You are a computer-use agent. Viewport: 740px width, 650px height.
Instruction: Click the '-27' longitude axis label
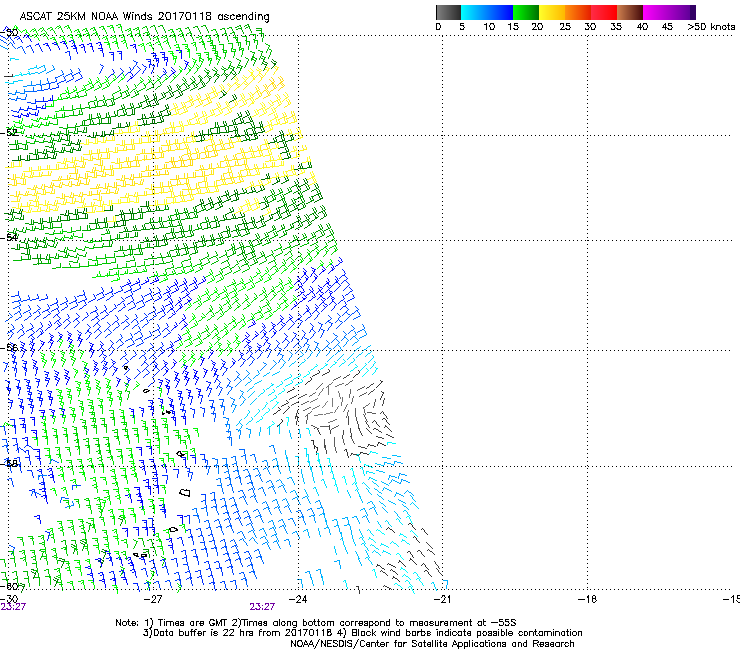click(x=153, y=599)
